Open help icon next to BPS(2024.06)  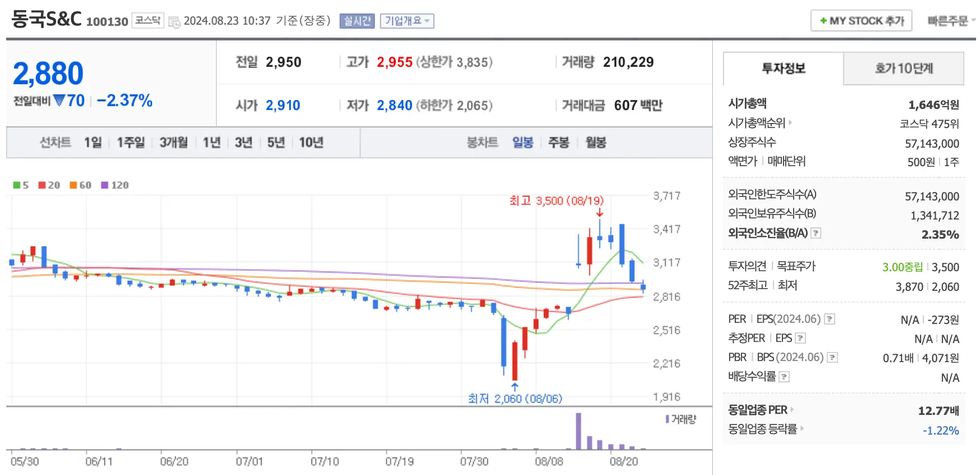coord(832,358)
